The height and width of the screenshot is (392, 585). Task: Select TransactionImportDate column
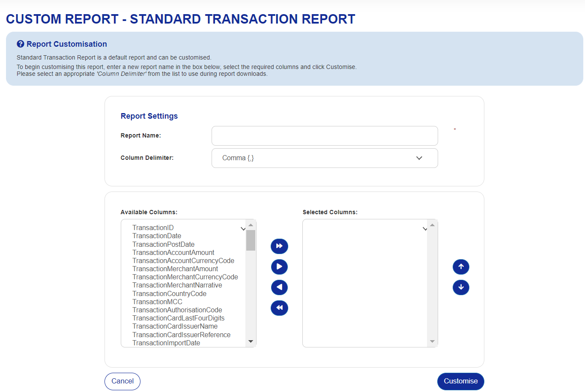166,343
